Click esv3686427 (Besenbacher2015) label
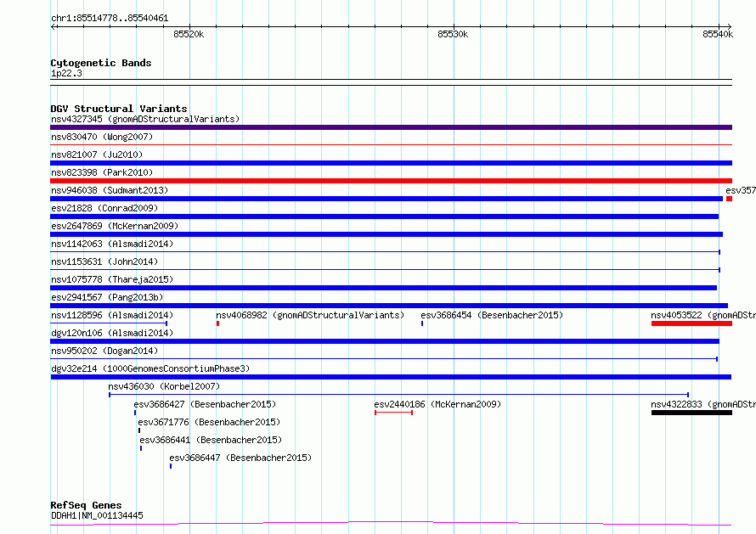 point(205,404)
